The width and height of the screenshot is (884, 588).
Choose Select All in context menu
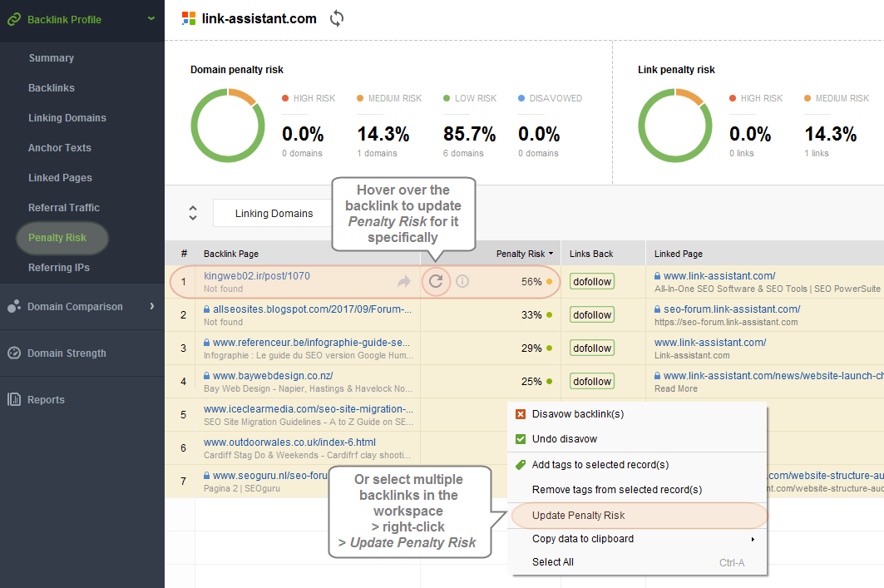[637, 562]
